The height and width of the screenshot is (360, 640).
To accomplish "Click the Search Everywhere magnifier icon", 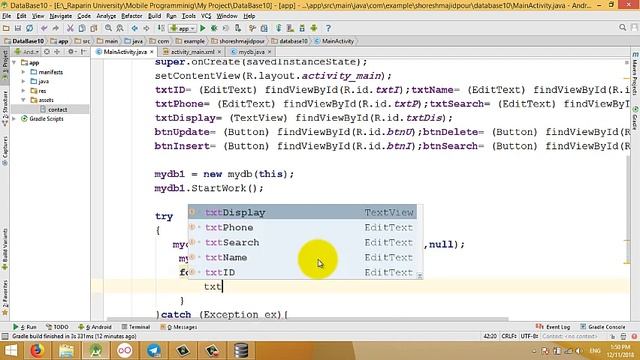I will click(x=622, y=28).
